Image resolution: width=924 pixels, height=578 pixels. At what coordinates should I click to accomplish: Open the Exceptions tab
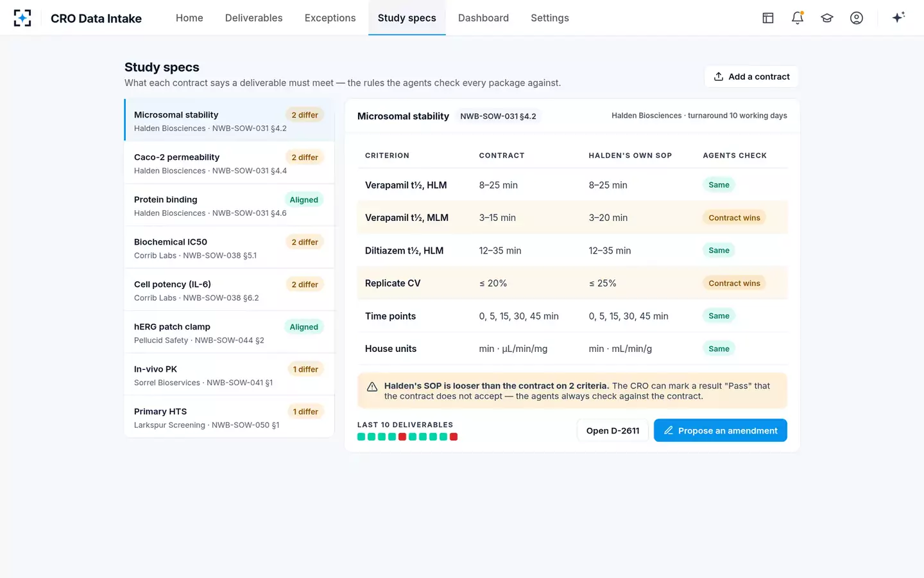(x=330, y=18)
